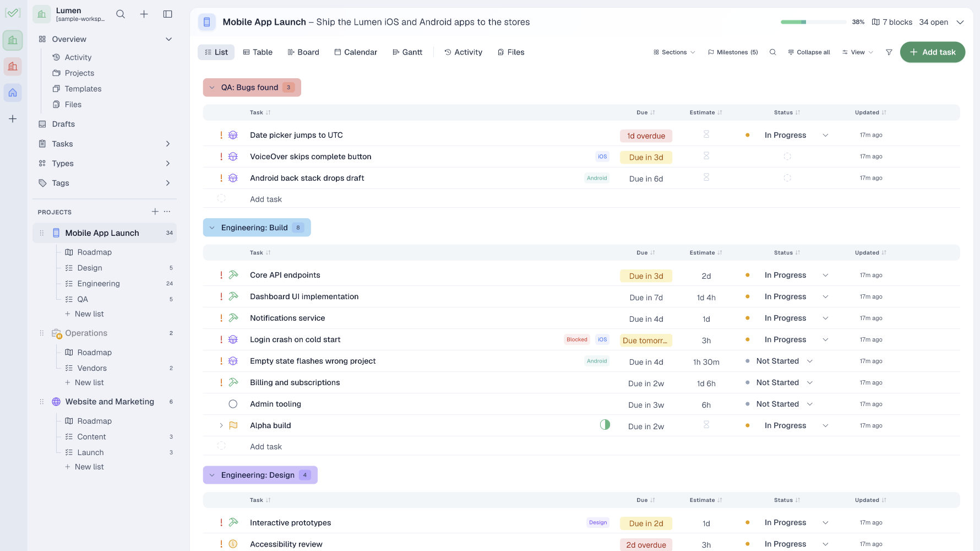The image size is (980, 551).
Task: Click the Add task circle under Engineering: Build
Action: tap(221, 446)
